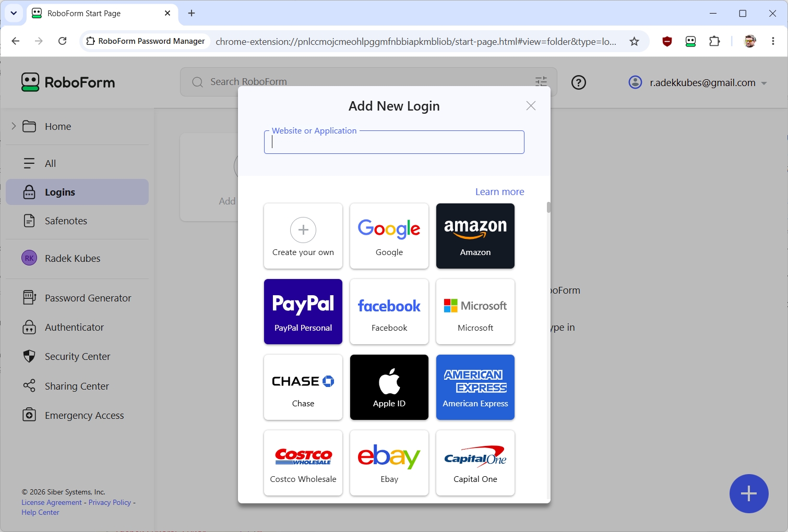This screenshot has width=788, height=532.
Task: Go back in browser history
Action: click(16, 41)
